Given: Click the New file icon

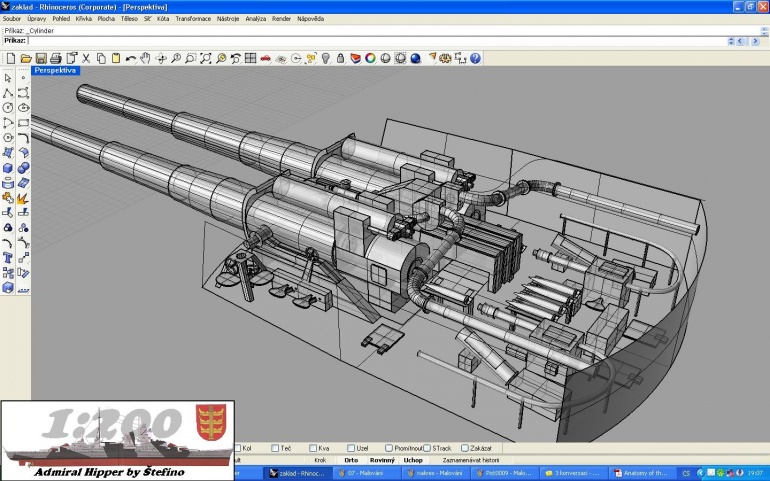Looking at the screenshot, I should (11, 58).
